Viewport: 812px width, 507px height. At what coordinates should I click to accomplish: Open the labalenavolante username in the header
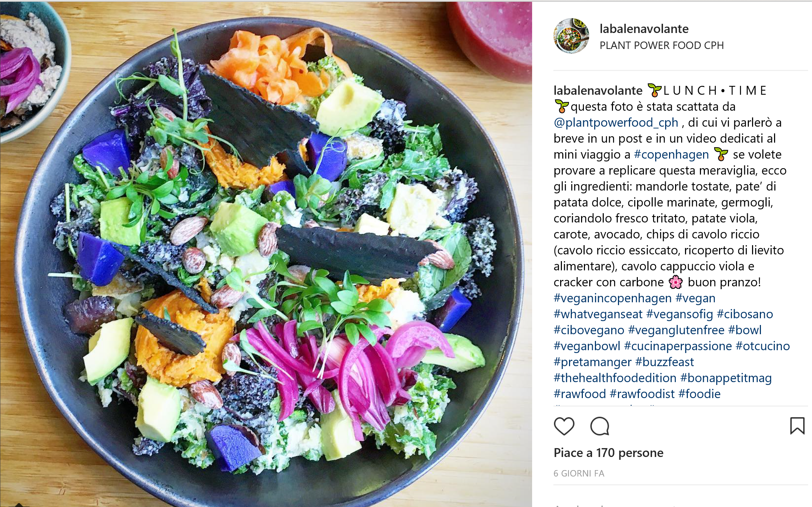644,29
